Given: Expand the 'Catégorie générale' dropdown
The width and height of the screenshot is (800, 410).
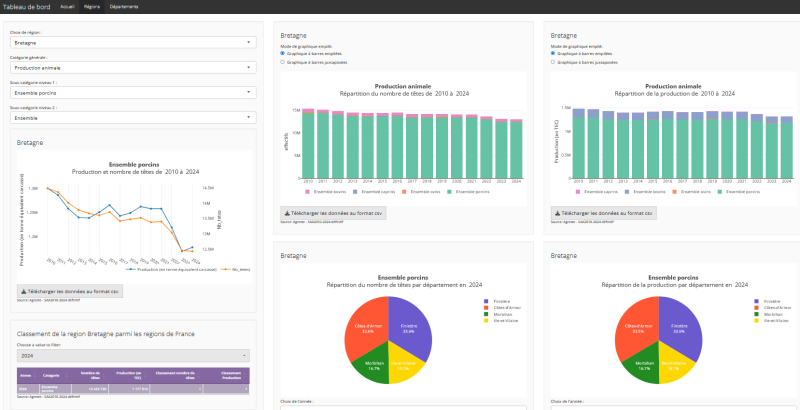Looking at the screenshot, I should click(x=130, y=68).
